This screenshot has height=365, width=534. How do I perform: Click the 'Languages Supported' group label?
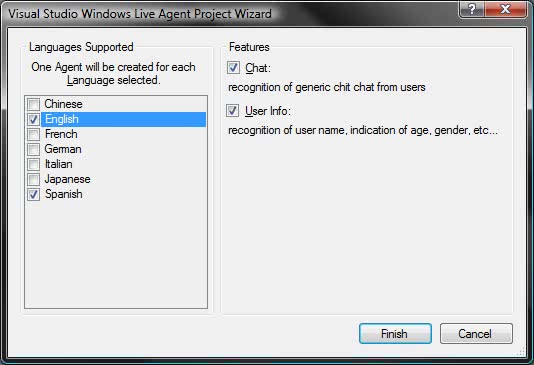[81, 47]
